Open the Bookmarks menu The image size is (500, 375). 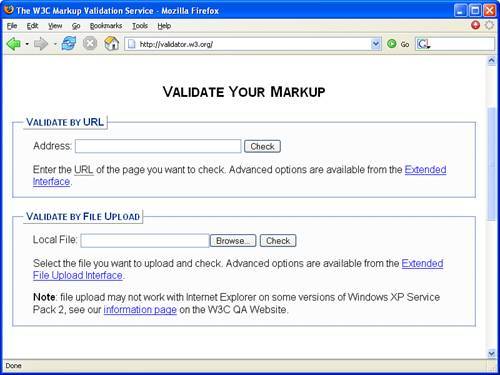[106, 26]
